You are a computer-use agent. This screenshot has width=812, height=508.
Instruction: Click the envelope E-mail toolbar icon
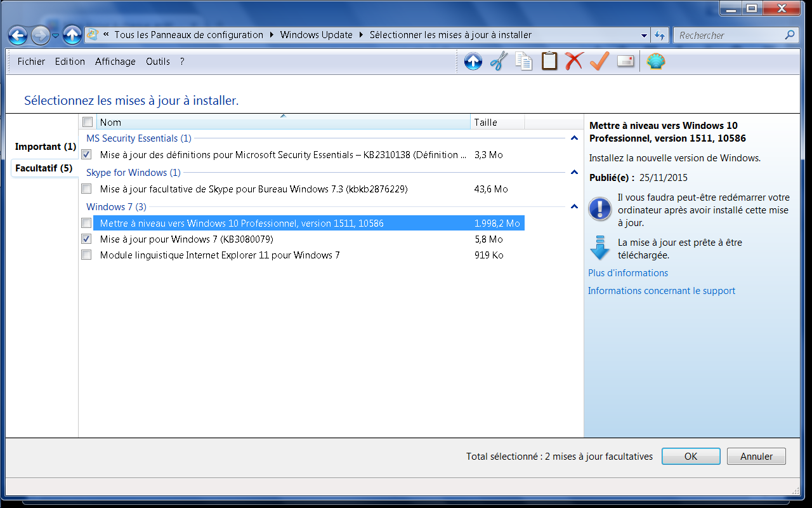(625, 62)
